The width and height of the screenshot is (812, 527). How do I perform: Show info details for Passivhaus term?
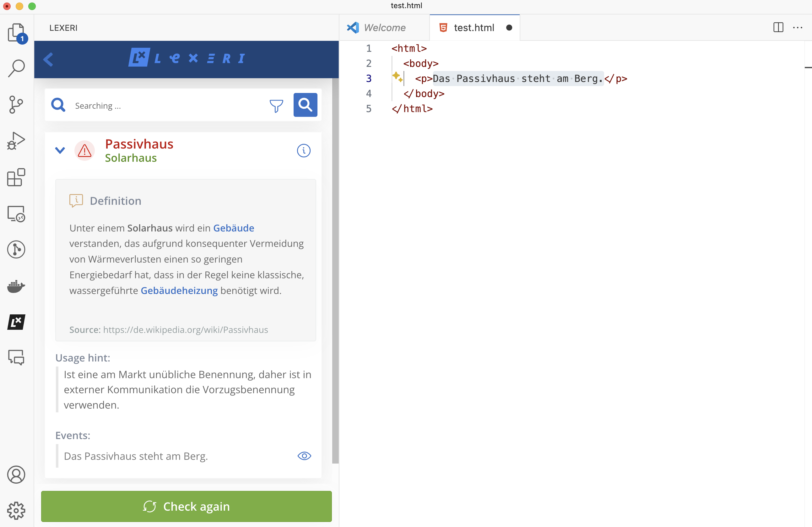tap(304, 150)
